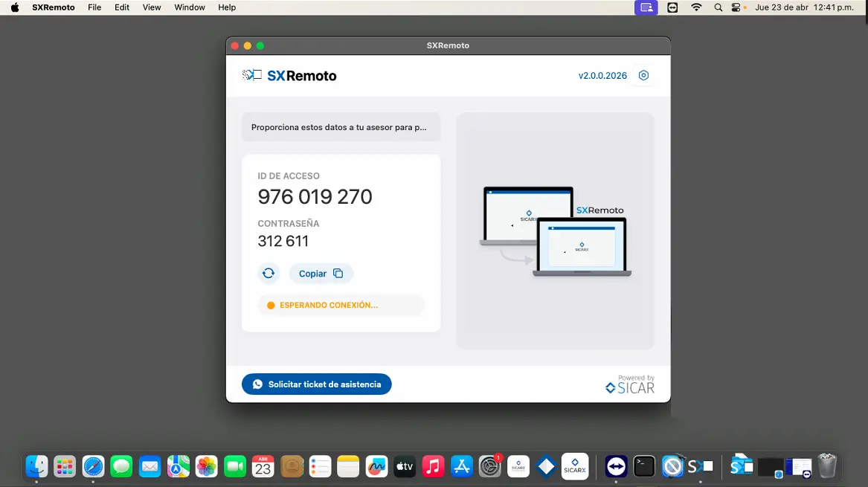Open Spotlight search in menu bar
Image resolution: width=868 pixels, height=487 pixels.
tap(718, 7)
